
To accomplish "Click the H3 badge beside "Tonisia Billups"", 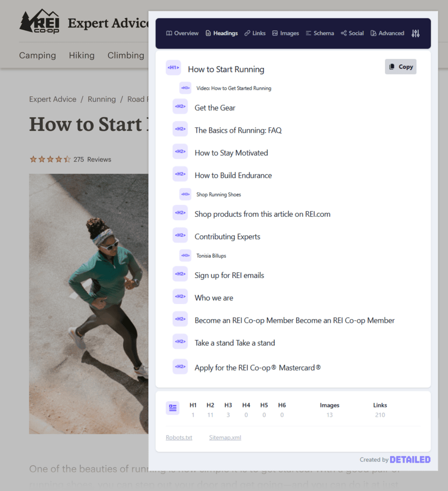I will pyautogui.click(x=185, y=256).
